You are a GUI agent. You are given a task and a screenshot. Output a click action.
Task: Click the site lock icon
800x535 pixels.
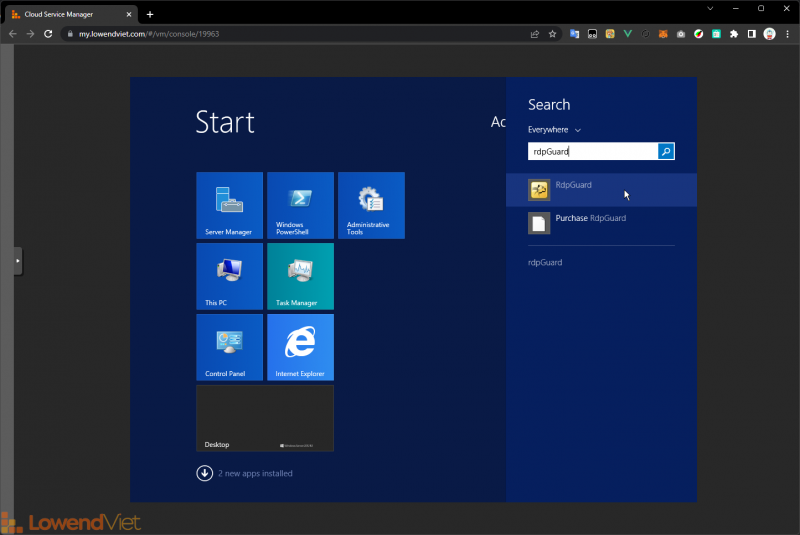point(70,34)
